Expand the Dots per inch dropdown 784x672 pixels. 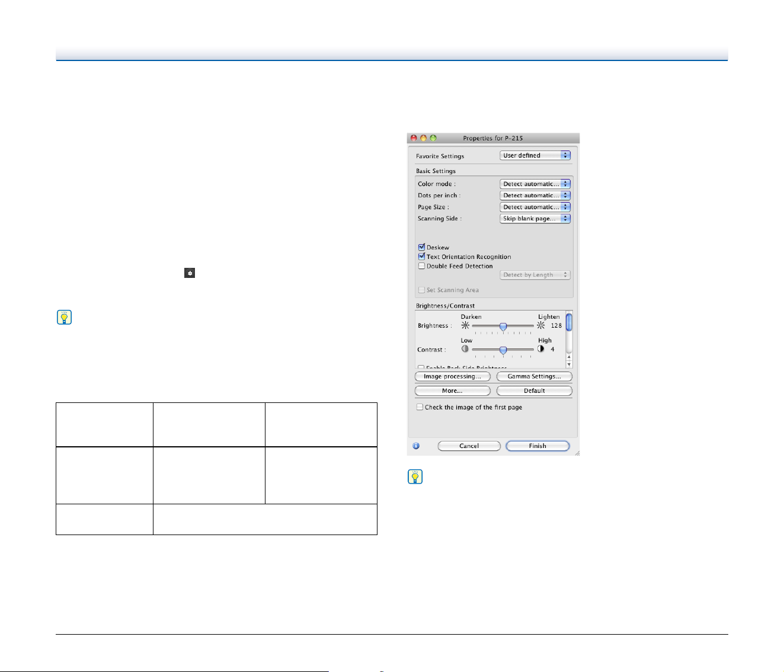pyautogui.click(x=535, y=195)
